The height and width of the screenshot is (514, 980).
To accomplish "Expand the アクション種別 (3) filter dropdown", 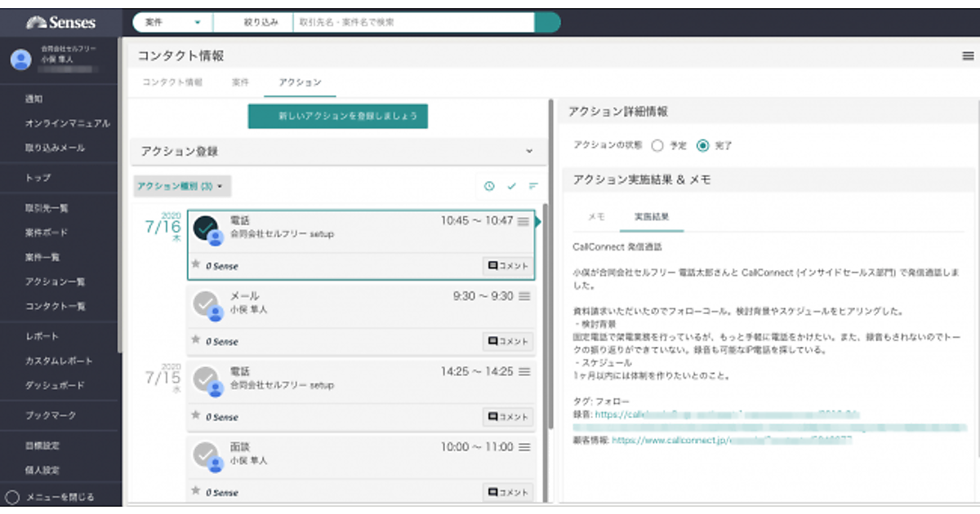I will click(182, 186).
